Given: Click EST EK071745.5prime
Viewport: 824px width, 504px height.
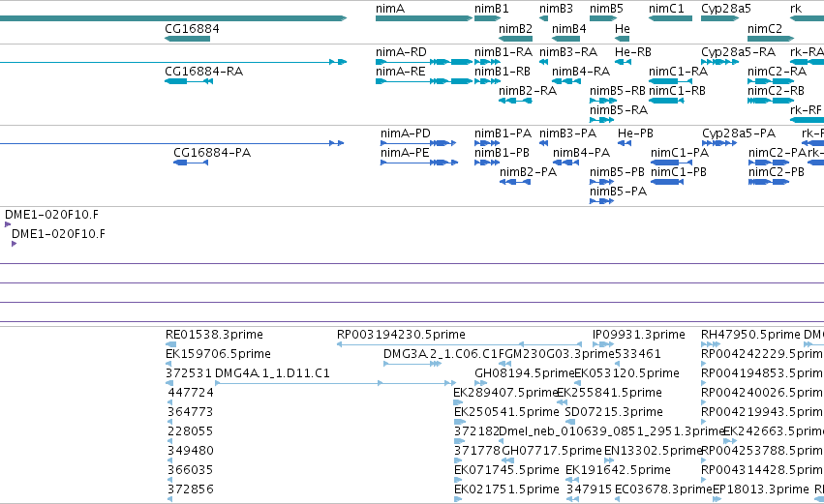Looking at the screenshot, I should pos(506,470).
